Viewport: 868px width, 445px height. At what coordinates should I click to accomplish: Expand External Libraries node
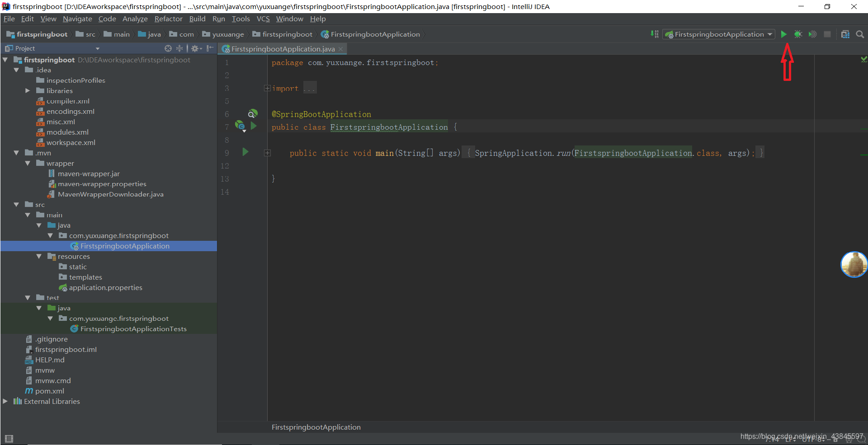(5, 402)
